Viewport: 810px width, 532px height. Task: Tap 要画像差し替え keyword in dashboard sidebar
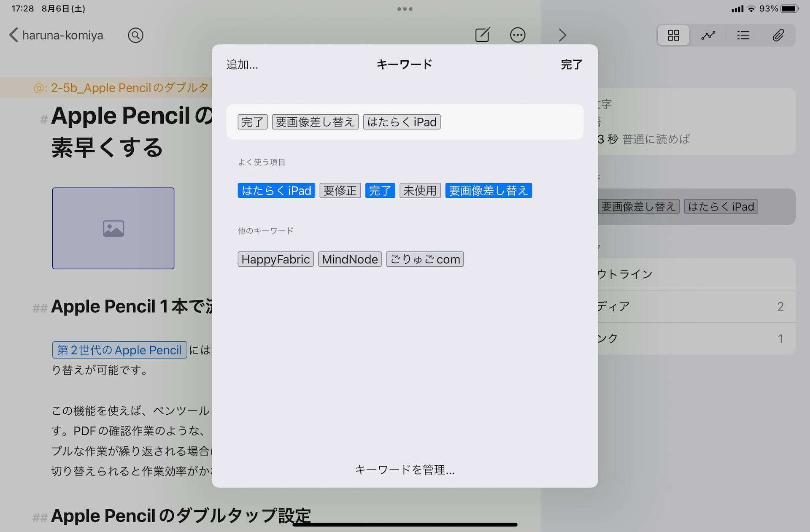coord(638,207)
